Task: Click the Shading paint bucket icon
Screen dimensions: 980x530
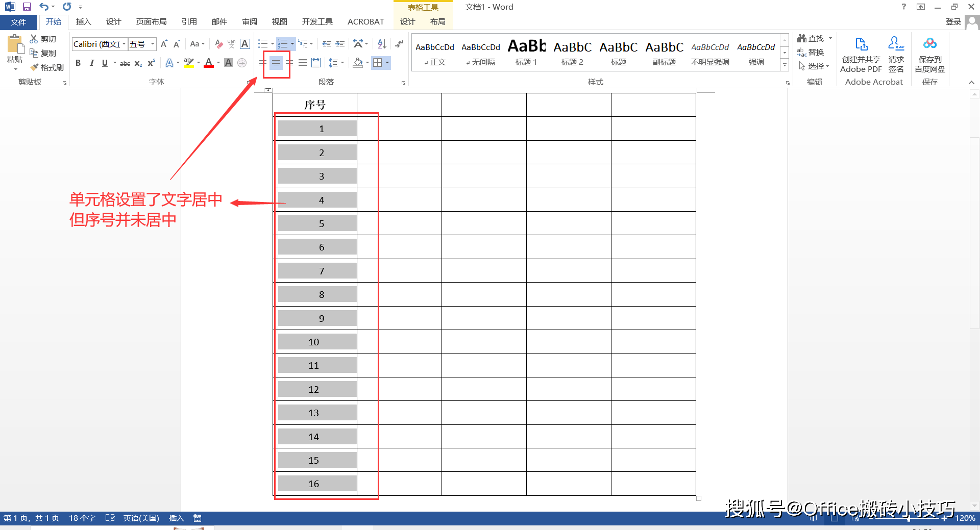Action: (x=358, y=63)
